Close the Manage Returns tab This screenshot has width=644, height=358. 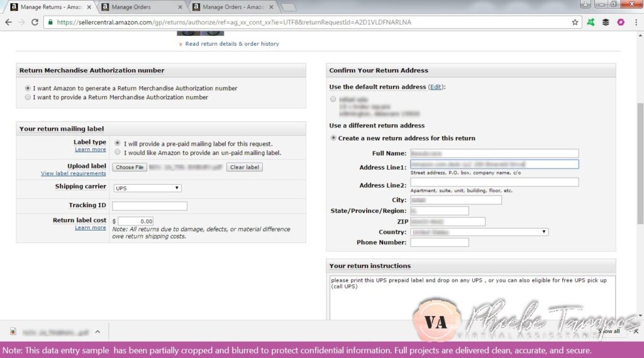[89, 7]
